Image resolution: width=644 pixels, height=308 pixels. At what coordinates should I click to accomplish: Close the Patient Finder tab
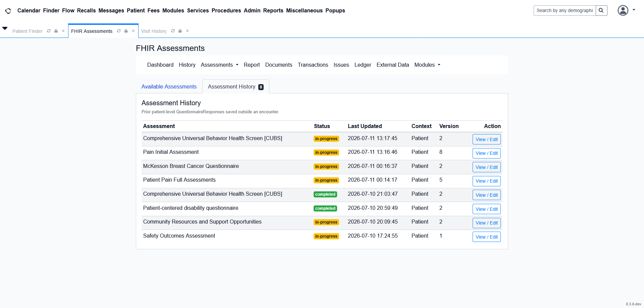[63, 31]
